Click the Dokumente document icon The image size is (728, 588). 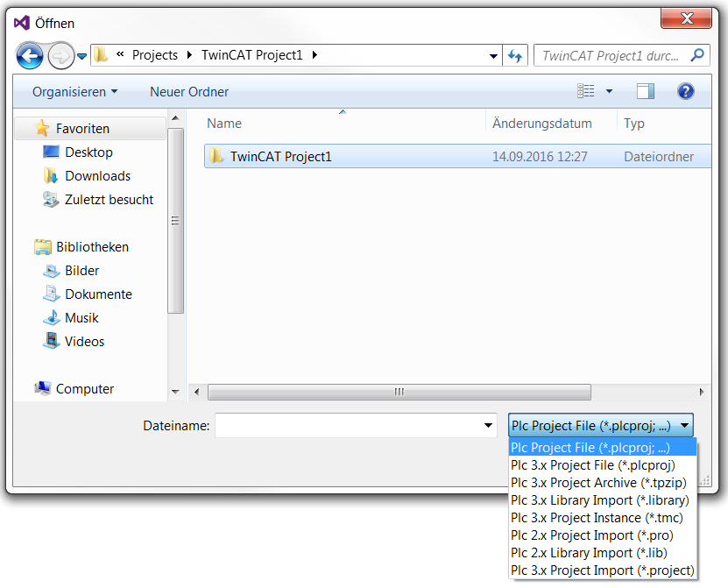coord(51,294)
